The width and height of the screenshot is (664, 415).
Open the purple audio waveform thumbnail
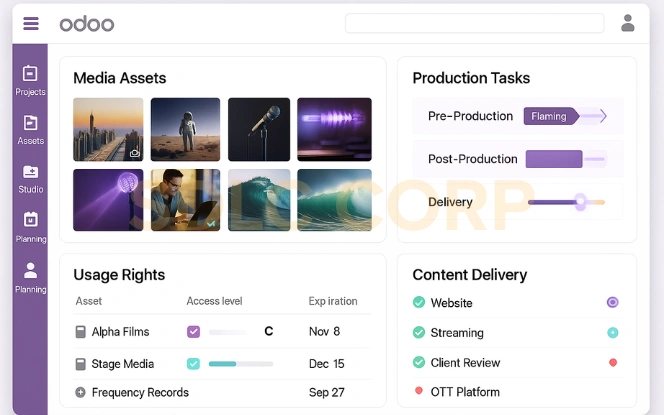click(335, 130)
